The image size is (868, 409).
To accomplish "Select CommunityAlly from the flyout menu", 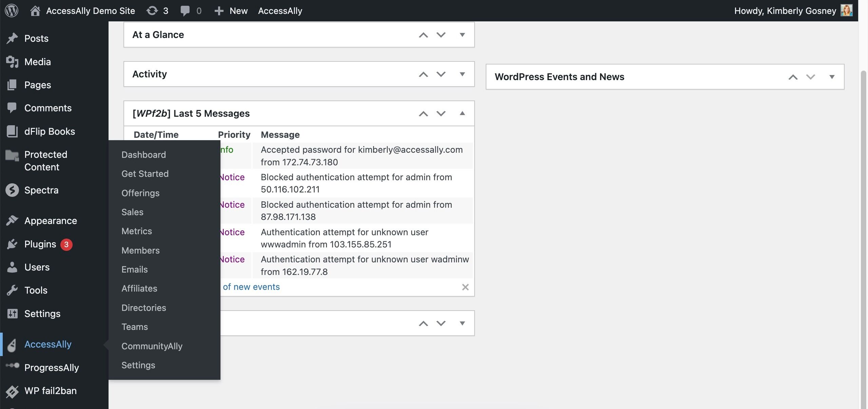I will pos(152,346).
